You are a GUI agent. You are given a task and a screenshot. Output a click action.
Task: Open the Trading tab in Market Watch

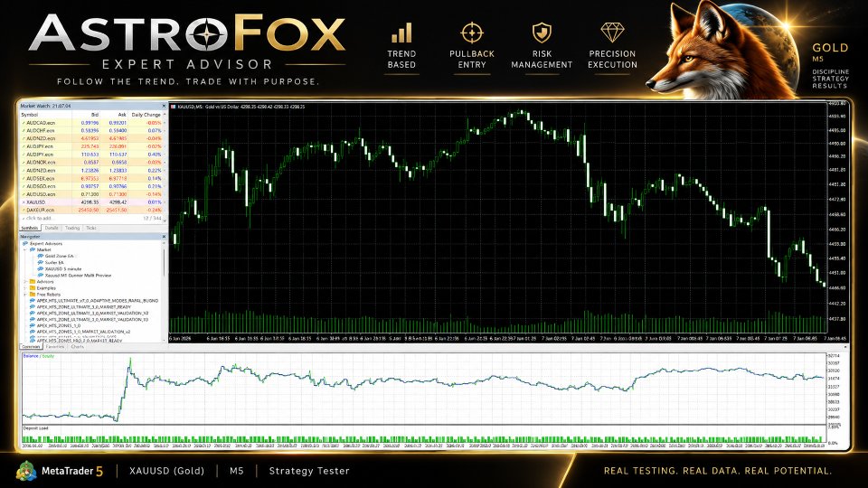tap(72, 228)
